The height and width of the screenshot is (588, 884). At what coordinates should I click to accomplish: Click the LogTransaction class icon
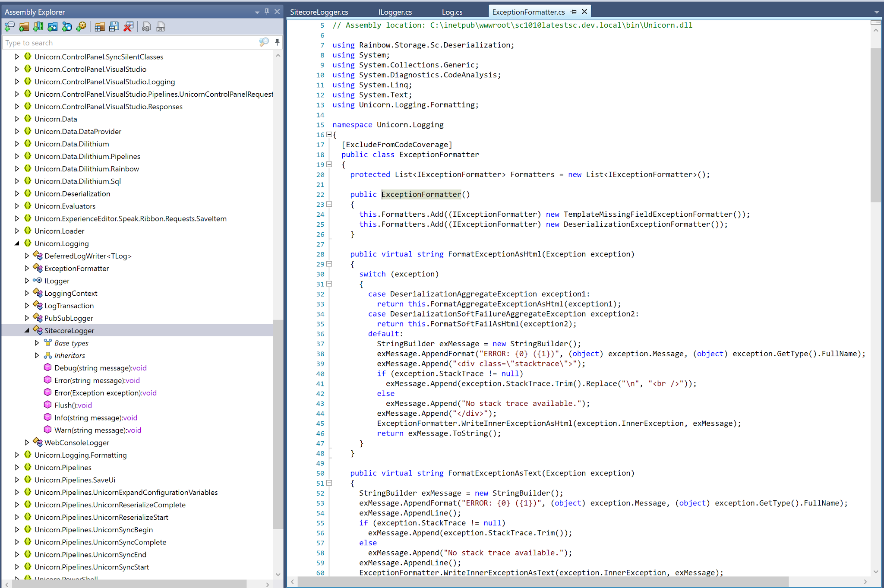click(x=38, y=305)
